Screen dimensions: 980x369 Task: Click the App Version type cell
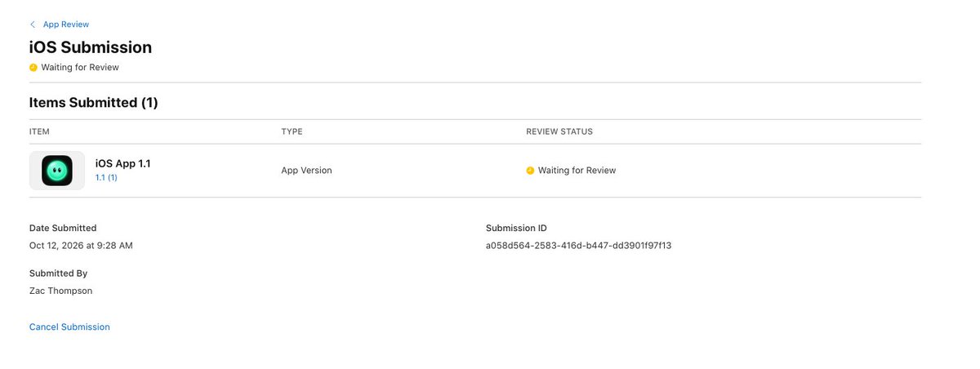(306, 171)
